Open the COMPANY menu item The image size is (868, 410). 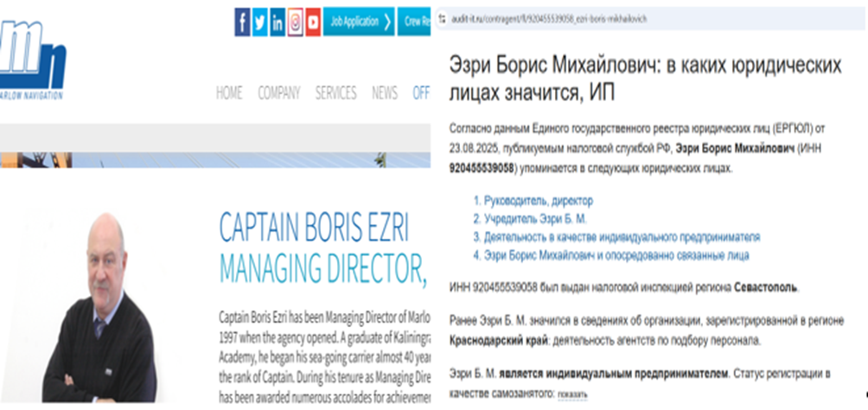[x=279, y=93]
